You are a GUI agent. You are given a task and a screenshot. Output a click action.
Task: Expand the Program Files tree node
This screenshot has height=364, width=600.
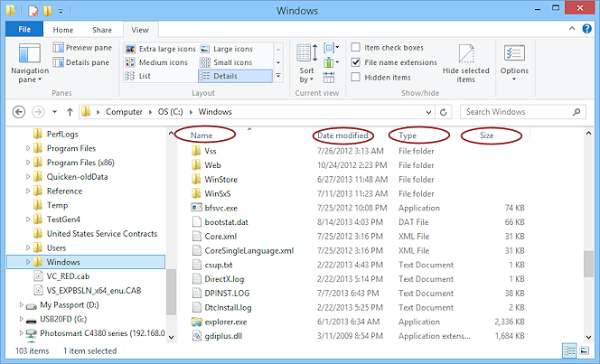pos(27,148)
